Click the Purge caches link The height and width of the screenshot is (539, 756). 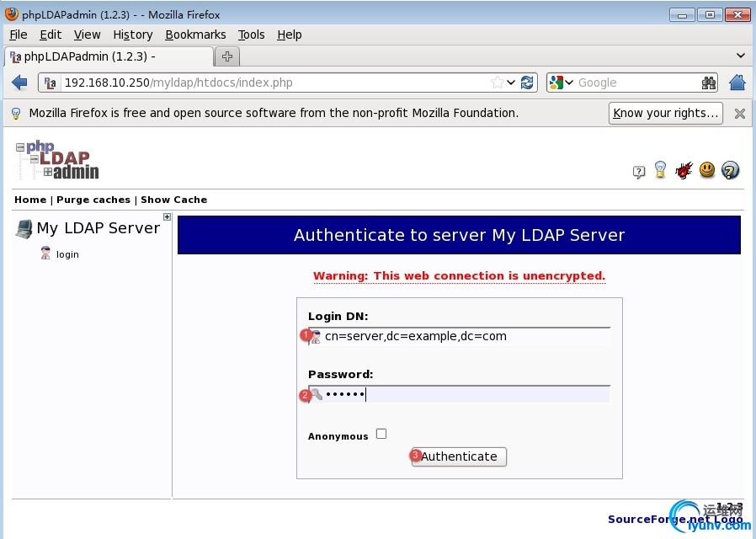[93, 200]
